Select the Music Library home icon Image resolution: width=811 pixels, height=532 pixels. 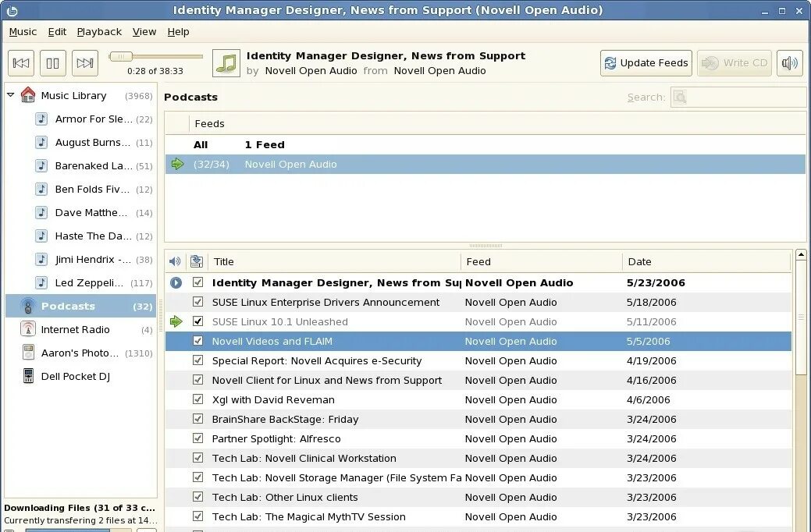pos(27,95)
